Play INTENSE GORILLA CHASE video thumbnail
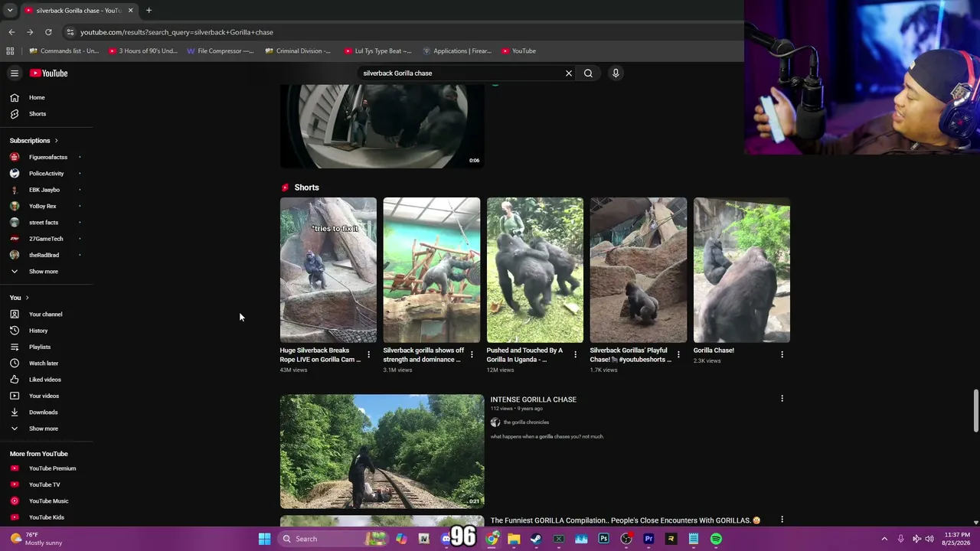This screenshot has height=551, width=980. click(382, 452)
